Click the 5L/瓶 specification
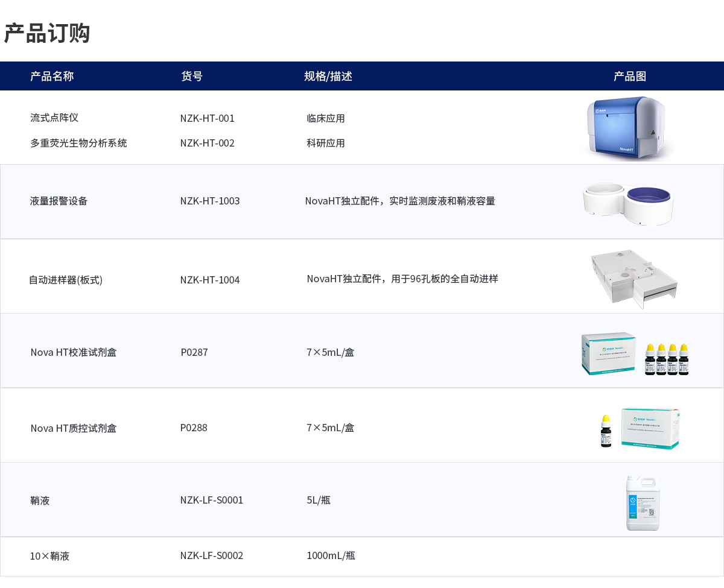 (319, 500)
